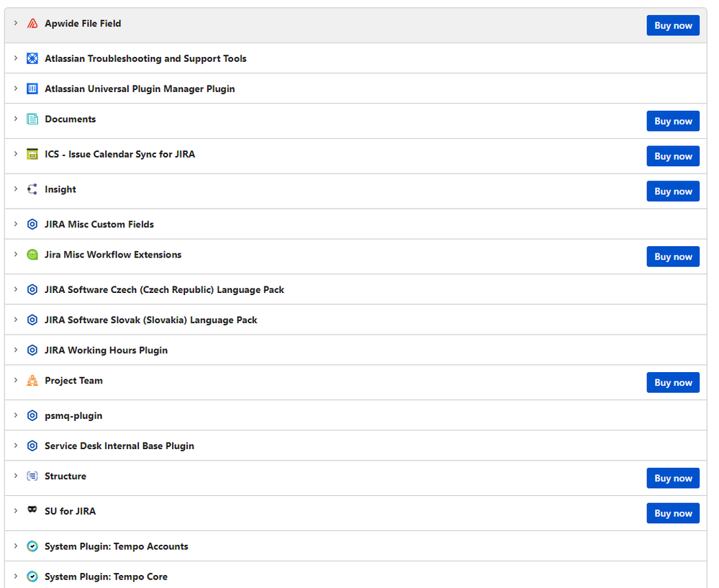Select 'Atlassian Universal Plugin Manager Plugin' text

(140, 89)
